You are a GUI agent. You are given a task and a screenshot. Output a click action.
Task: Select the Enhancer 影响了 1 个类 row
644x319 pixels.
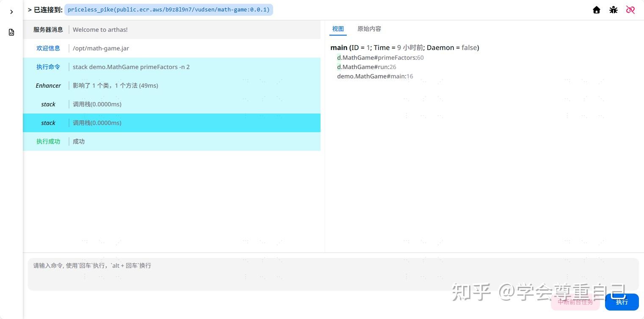(x=171, y=86)
